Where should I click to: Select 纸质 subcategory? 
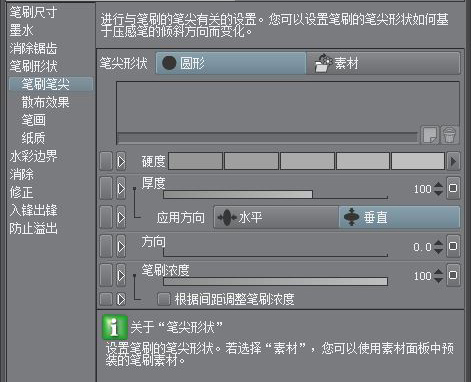click(x=33, y=138)
